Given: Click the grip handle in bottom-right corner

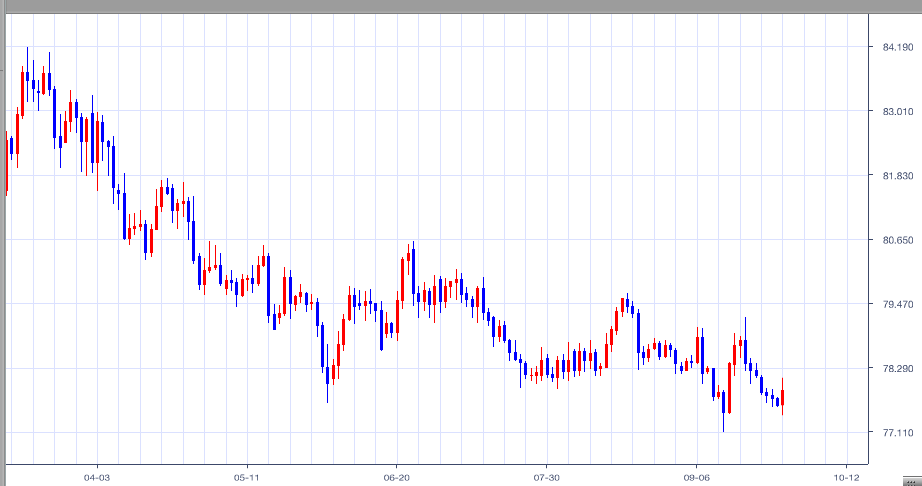Looking at the screenshot, I should tap(913, 481).
